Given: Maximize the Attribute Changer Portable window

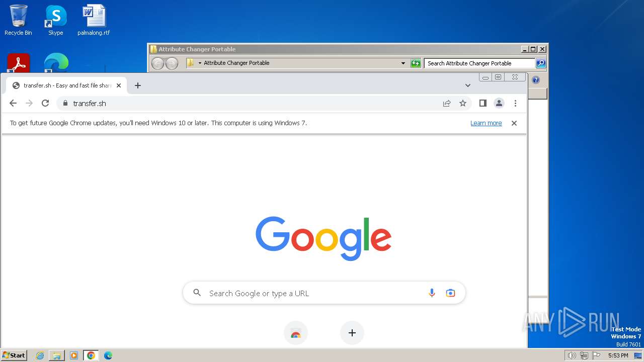Looking at the screenshot, I should 533,49.
